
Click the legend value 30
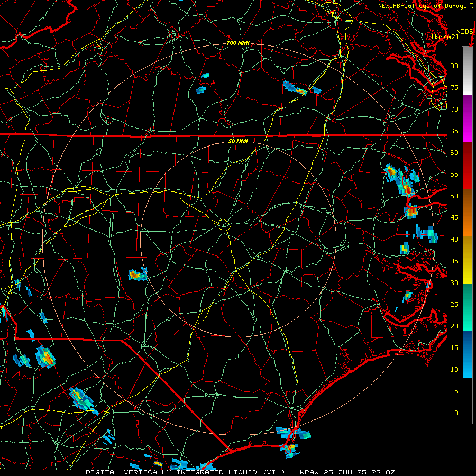pos(454,282)
